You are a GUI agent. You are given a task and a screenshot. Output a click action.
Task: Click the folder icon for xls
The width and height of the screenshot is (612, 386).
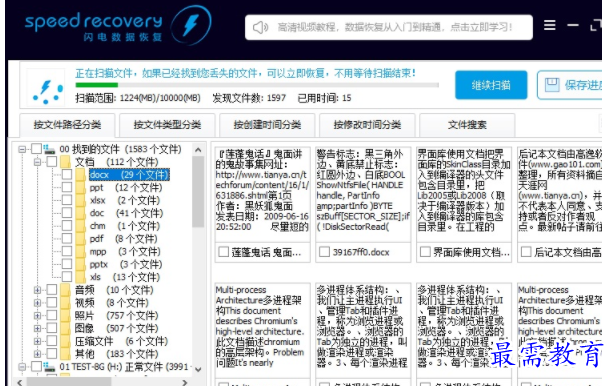click(80, 277)
